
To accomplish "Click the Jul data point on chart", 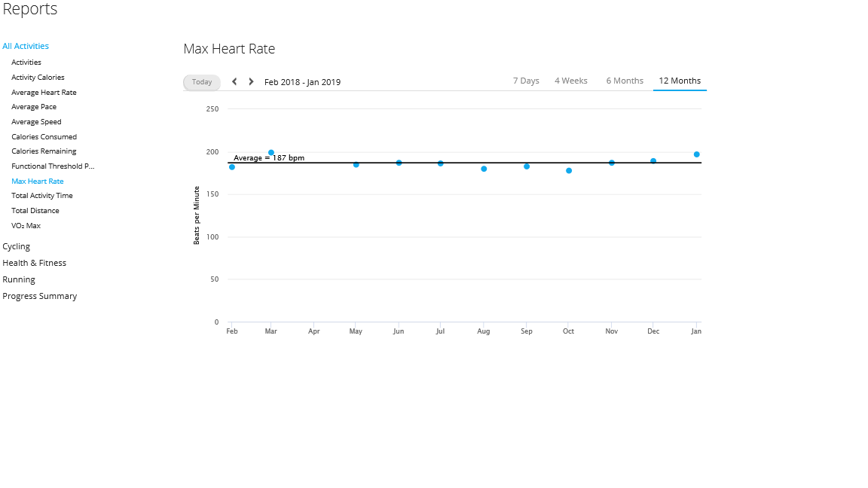I will (x=441, y=163).
